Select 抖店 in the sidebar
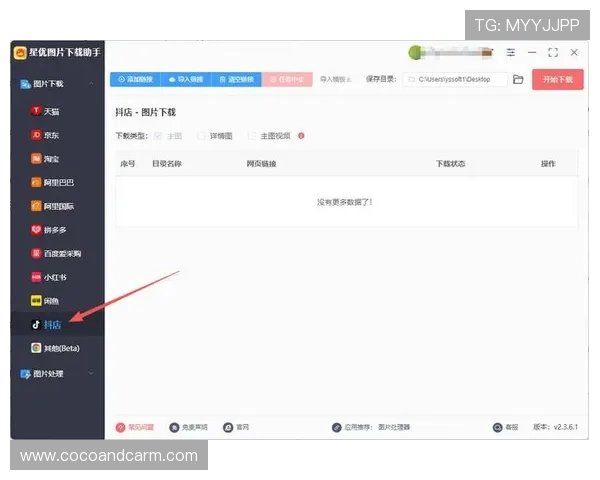The height and width of the screenshot is (480, 600). point(46,325)
